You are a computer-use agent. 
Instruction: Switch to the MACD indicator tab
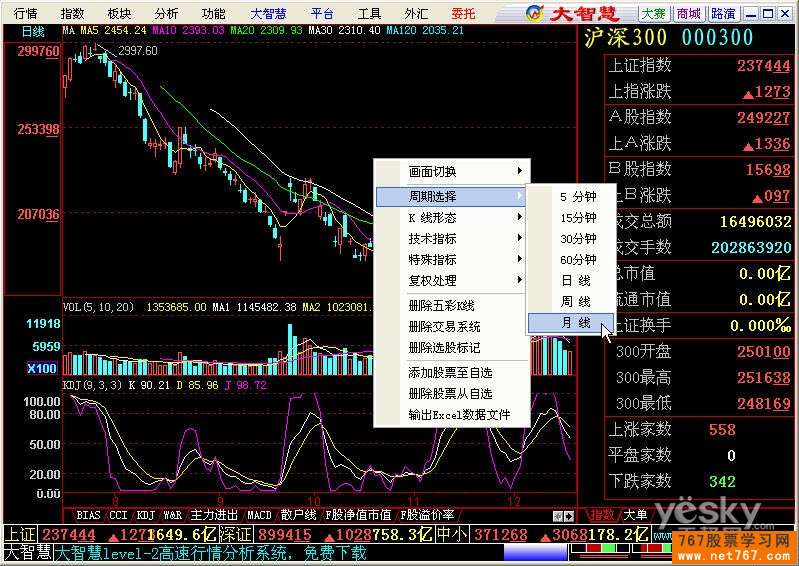click(x=259, y=515)
